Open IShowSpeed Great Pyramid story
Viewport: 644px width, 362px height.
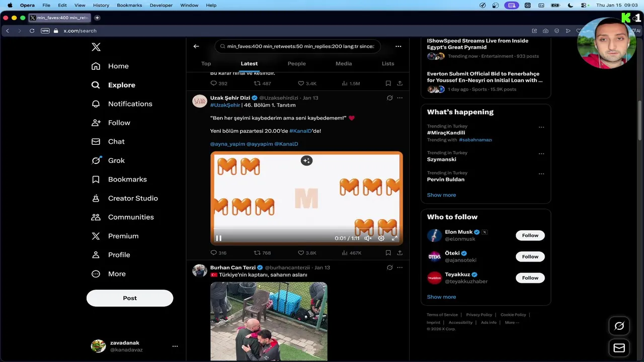point(478,44)
